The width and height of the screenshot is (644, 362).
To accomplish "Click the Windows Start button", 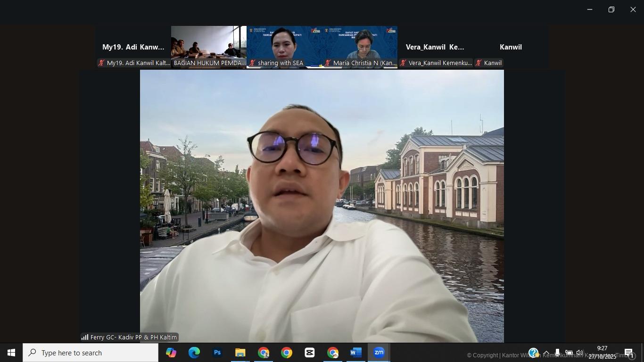I will tap(11, 353).
